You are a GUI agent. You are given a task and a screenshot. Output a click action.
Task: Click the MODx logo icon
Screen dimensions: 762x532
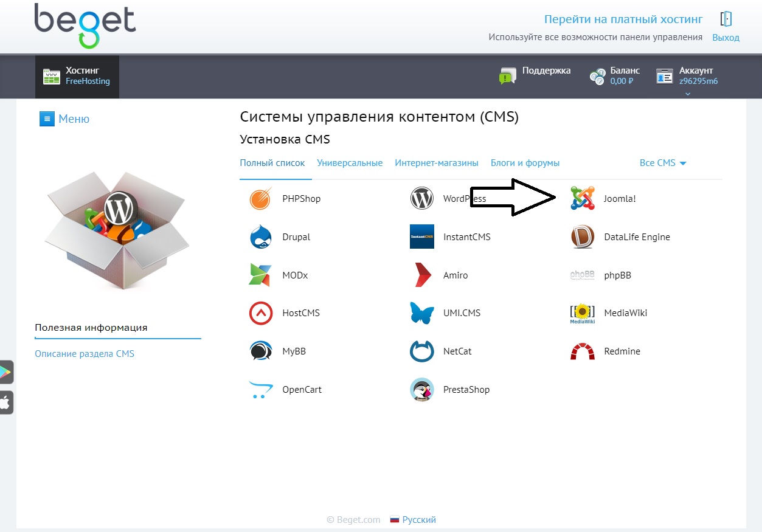coord(261,275)
